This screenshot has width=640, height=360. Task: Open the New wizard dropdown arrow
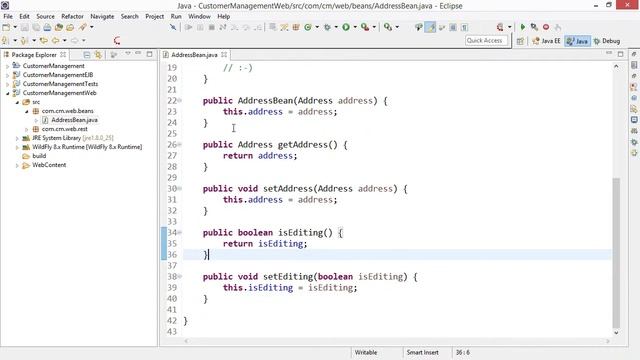point(15,27)
